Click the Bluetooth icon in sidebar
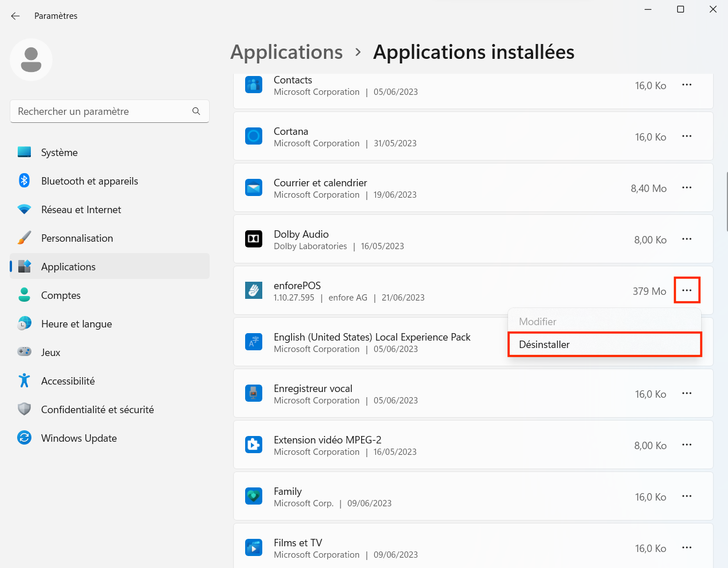The height and width of the screenshot is (568, 728). pos(24,181)
